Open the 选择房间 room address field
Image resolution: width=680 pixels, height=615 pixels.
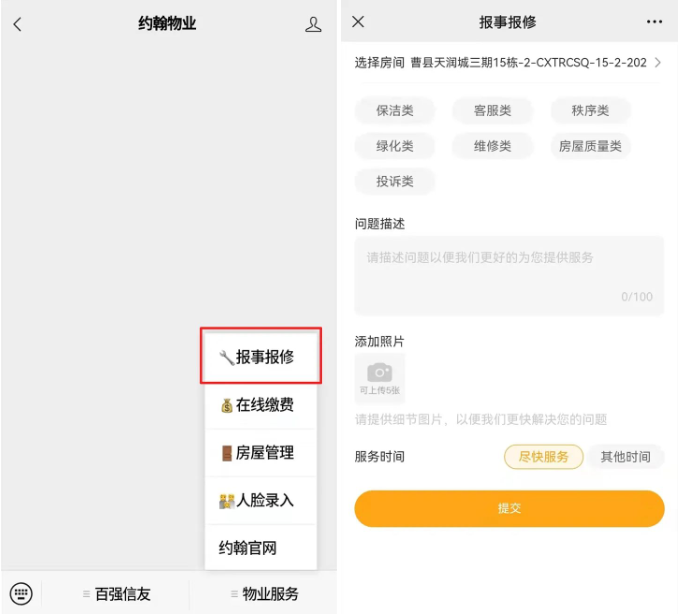pos(509,62)
